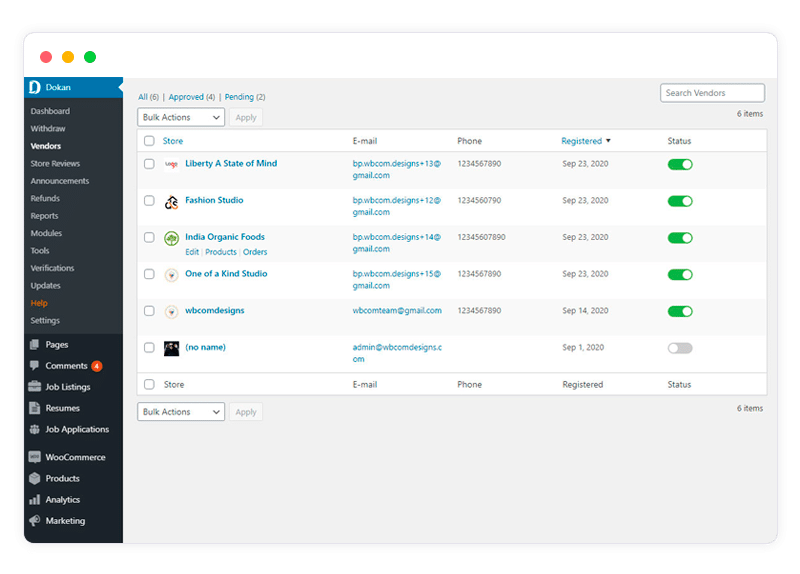Open the bottom Bulk Actions dropdown

coord(180,412)
